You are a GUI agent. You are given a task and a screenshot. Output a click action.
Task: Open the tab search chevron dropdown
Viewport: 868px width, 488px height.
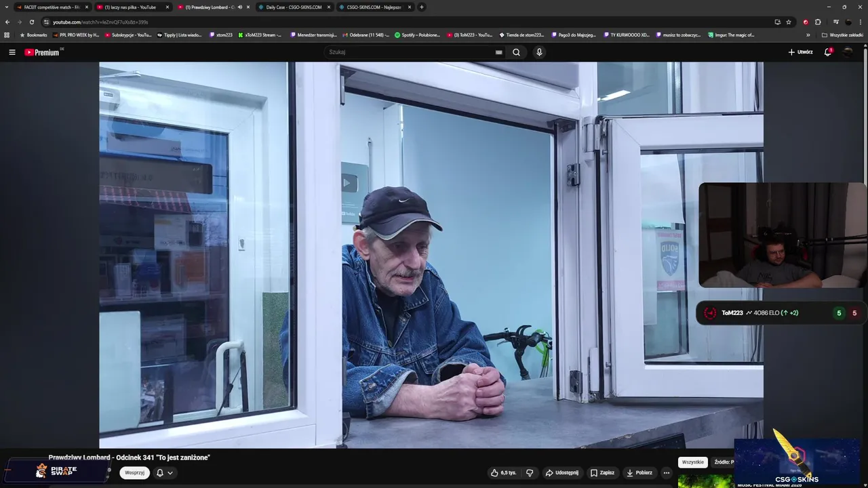click(5, 7)
